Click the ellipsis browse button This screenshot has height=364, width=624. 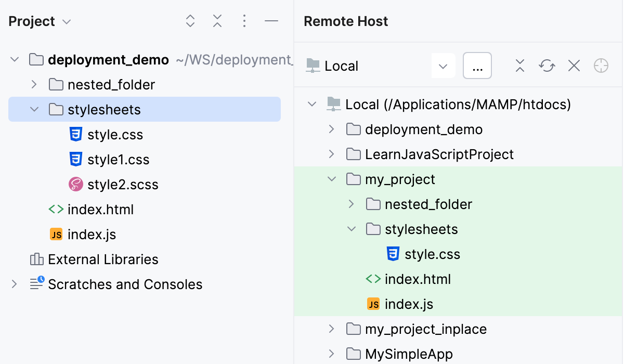click(x=477, y=66)
